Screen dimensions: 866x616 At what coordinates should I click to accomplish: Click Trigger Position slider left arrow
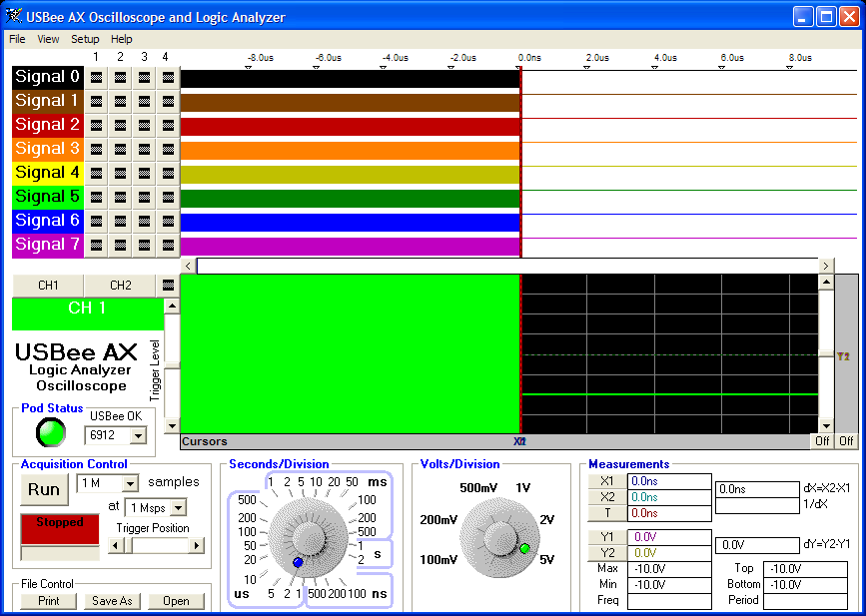point(116,546)
